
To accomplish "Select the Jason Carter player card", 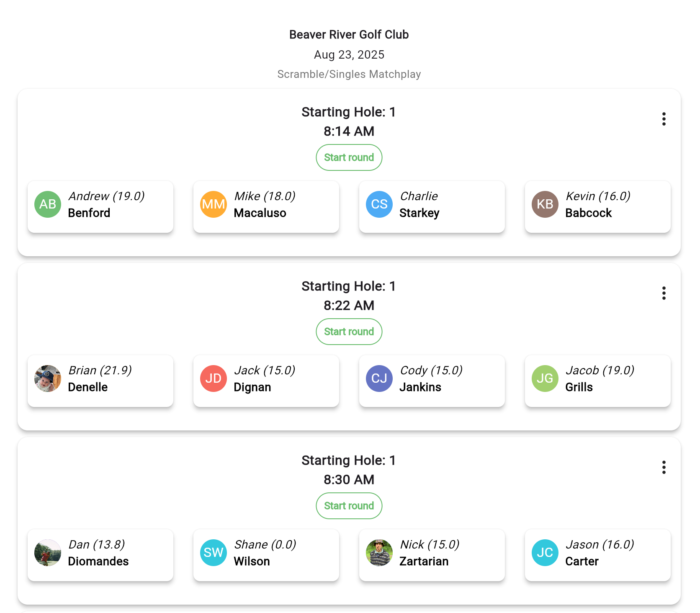I will pos(597,555).
